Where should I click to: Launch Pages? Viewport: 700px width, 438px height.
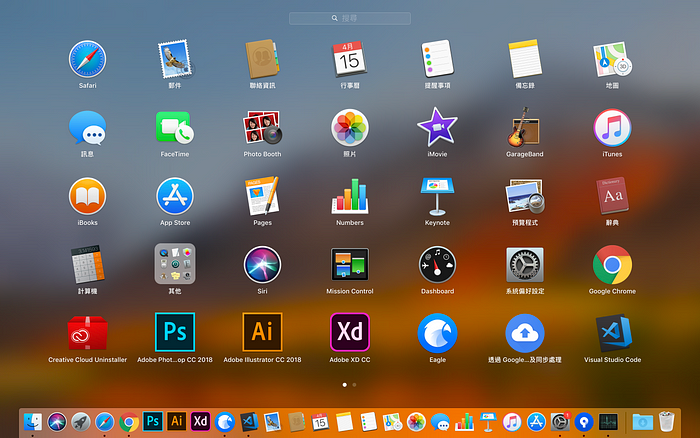pos(262,196)
